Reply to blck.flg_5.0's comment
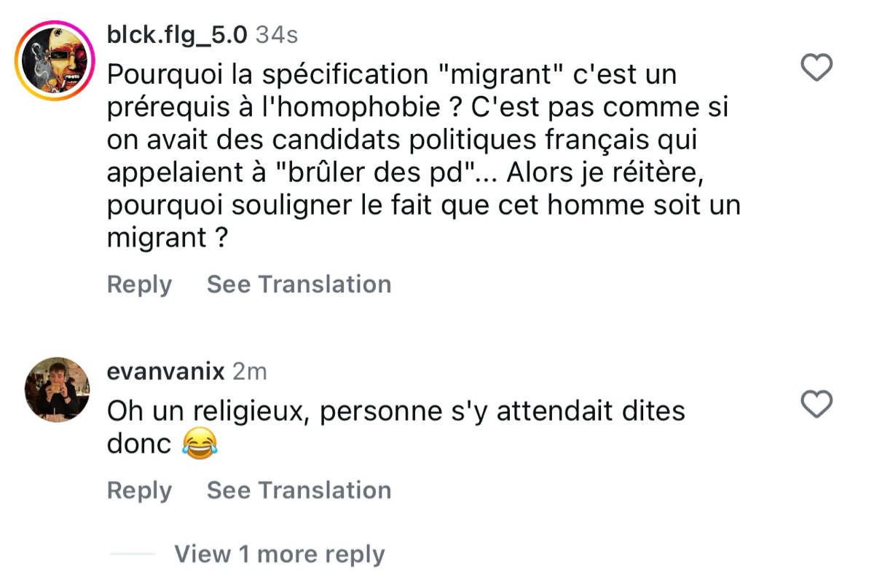Screen dimensions: 874x588 pos(139,284)
